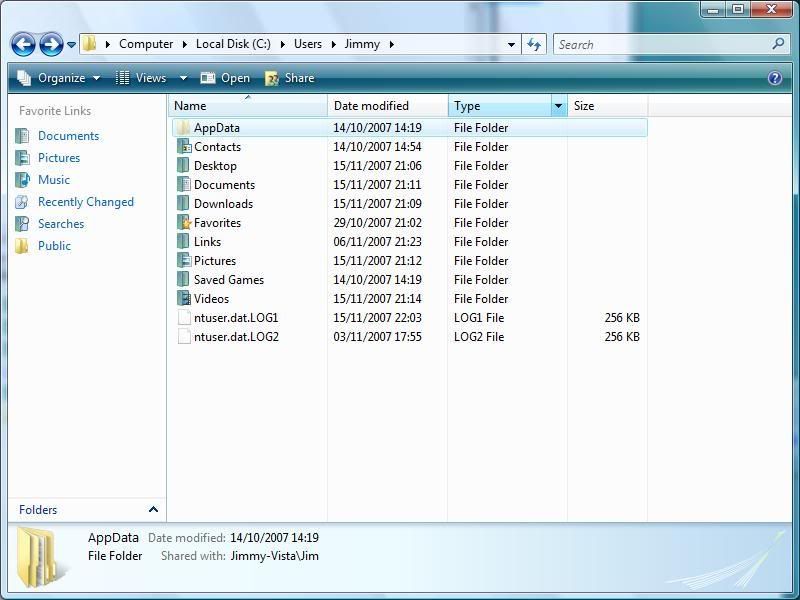Screen dimensions: 800x600
Task: Select Local Disk (C:) in breadcrumb
Action: [233, 44]
